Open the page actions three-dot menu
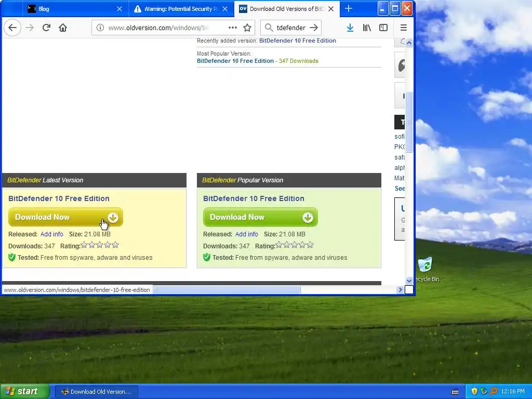532x399 pixels. point(232,28)
